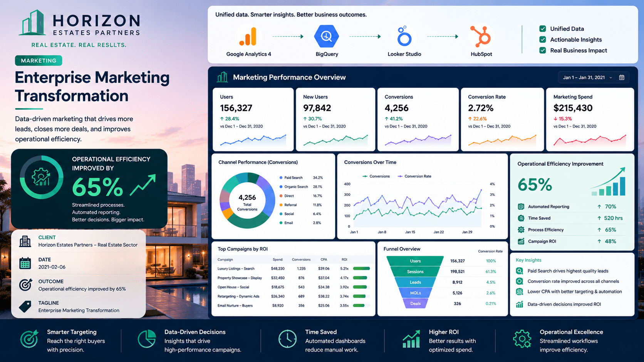Click the calendar icon beside date range
The width and height of the screenshot is (644, 362).
622,77
